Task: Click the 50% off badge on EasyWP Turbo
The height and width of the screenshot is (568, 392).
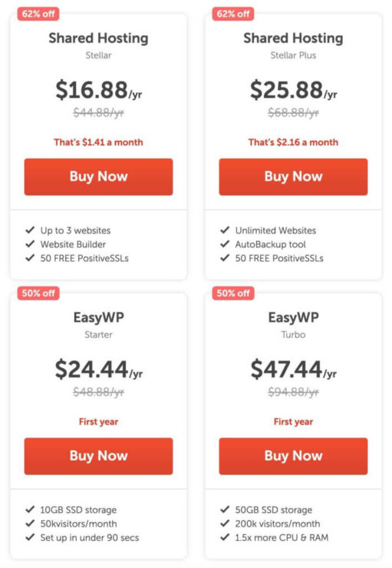Action: point(233,293)
